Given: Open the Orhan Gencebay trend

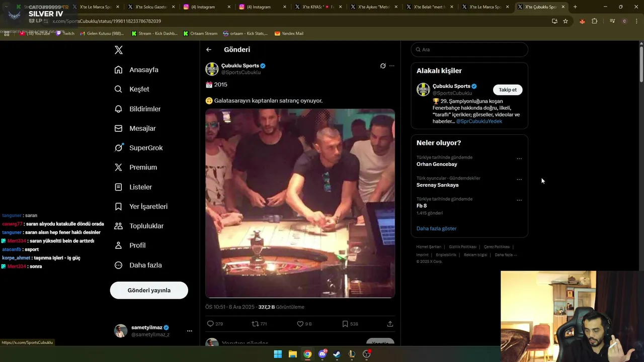Looking at the screenshot, I should pos(437,164).
